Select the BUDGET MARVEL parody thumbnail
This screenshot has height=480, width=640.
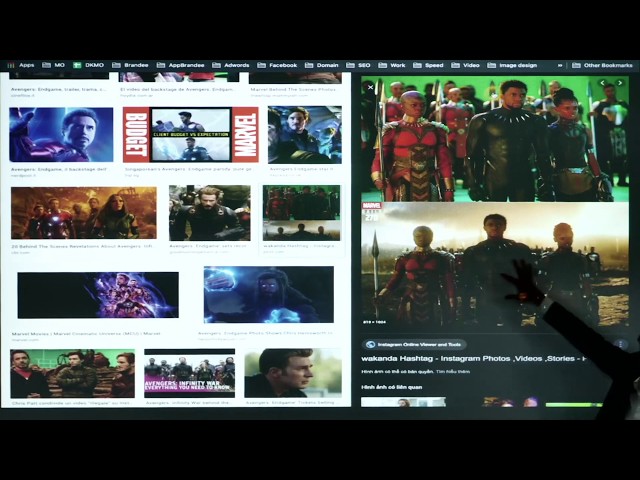pos(191,134)
